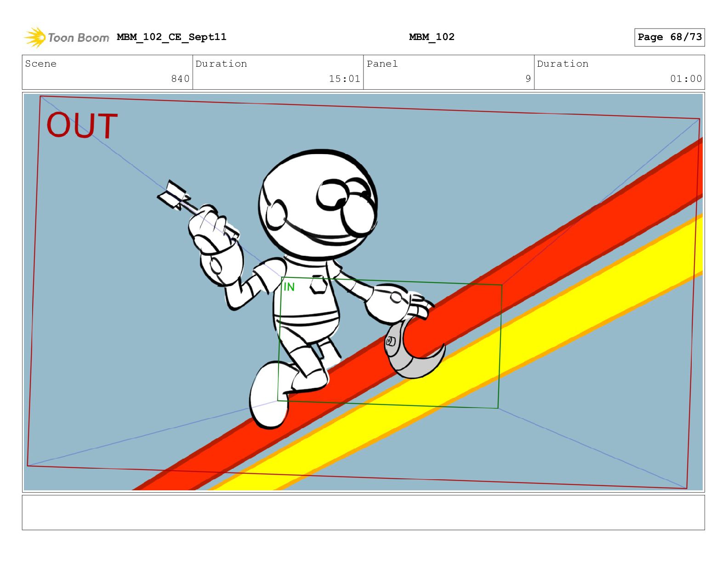Click the Duration label beside Scene
This screenshot has width=728, height=563.
pos(221,63)
